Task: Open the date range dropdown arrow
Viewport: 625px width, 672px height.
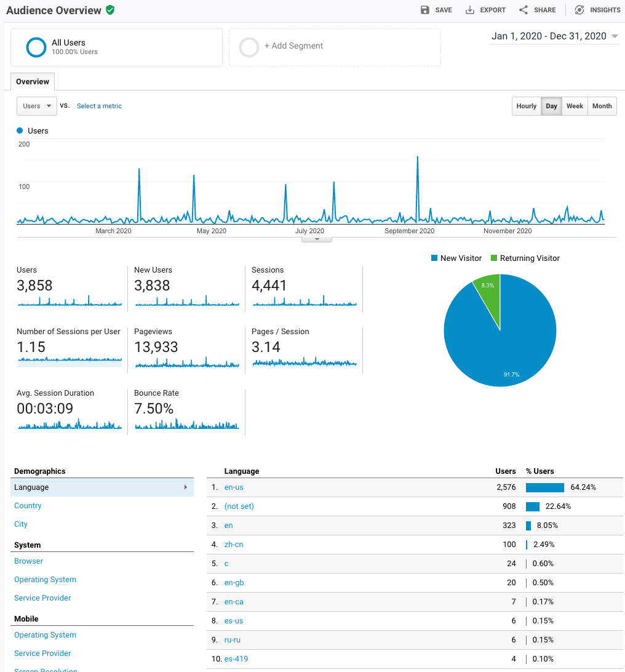Action: pos(615,36)
